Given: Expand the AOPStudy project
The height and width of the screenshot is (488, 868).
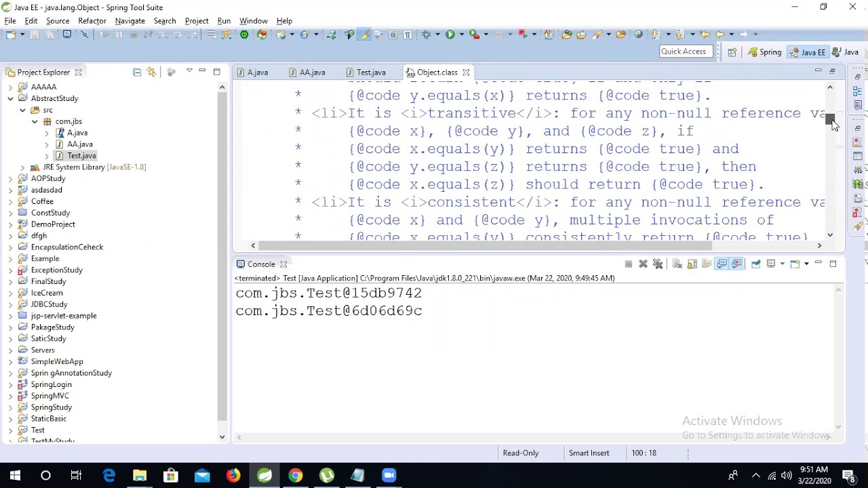Looking at the screenshot, I should [x=10, y=178].
